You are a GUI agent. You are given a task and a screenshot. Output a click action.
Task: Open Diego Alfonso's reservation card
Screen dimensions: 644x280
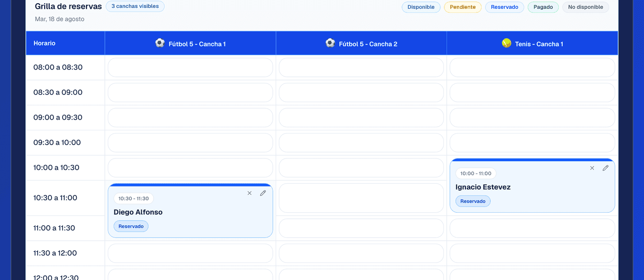tap(190, 211)
